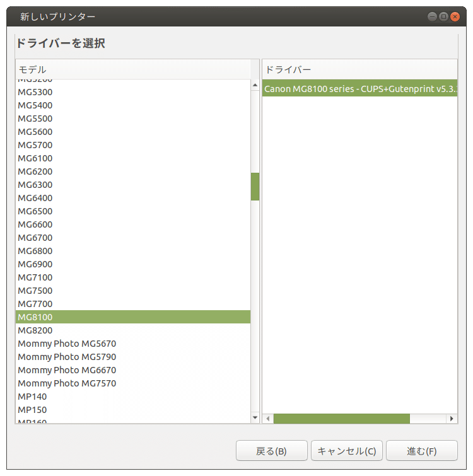Select the MG8200 model
This screenshot has height=476, width=473.
tap(133, 330)
